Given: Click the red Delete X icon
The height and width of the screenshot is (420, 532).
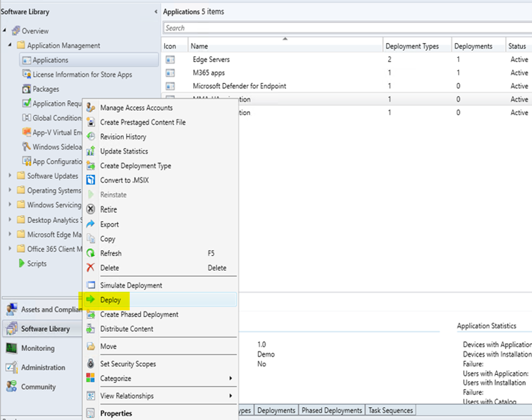Looking at the screenshot, I should [90, 268].
